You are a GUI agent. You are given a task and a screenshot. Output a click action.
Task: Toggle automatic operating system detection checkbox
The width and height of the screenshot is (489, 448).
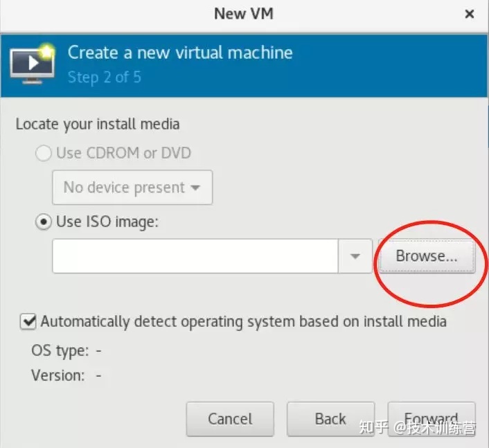28,321
